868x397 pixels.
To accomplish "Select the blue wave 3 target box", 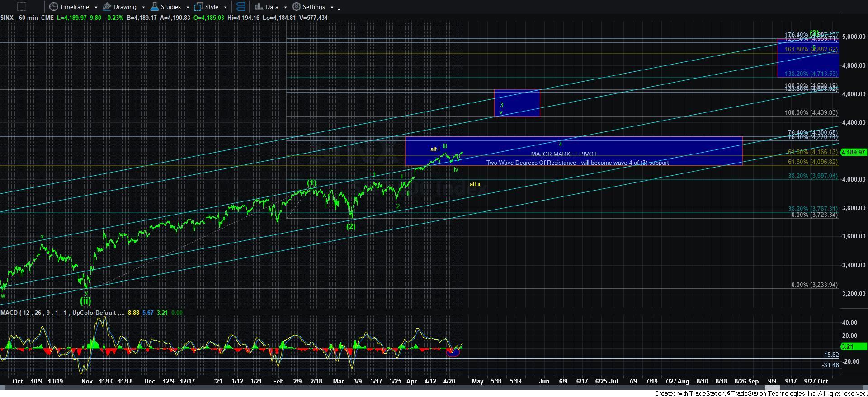I will [517, 103].
